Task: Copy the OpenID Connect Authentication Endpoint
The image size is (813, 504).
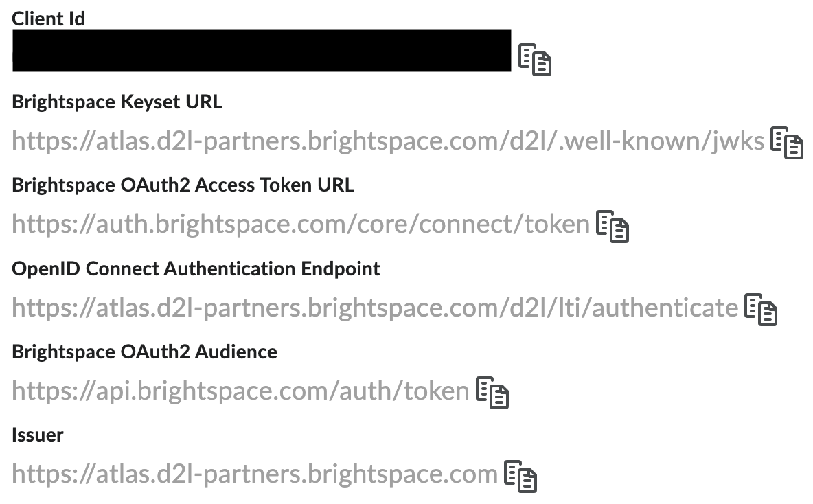Action: pyautogui.click(x=761, y=310)
